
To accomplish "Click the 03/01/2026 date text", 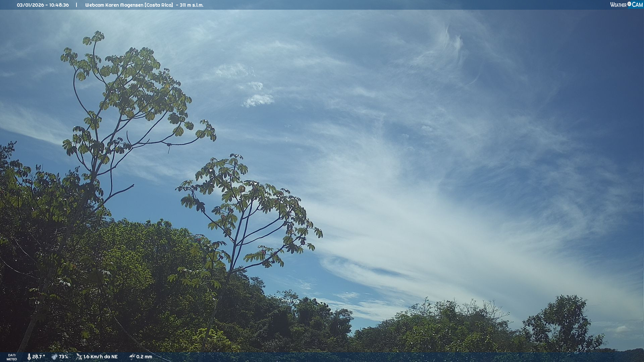I will [x=31, y=5].
